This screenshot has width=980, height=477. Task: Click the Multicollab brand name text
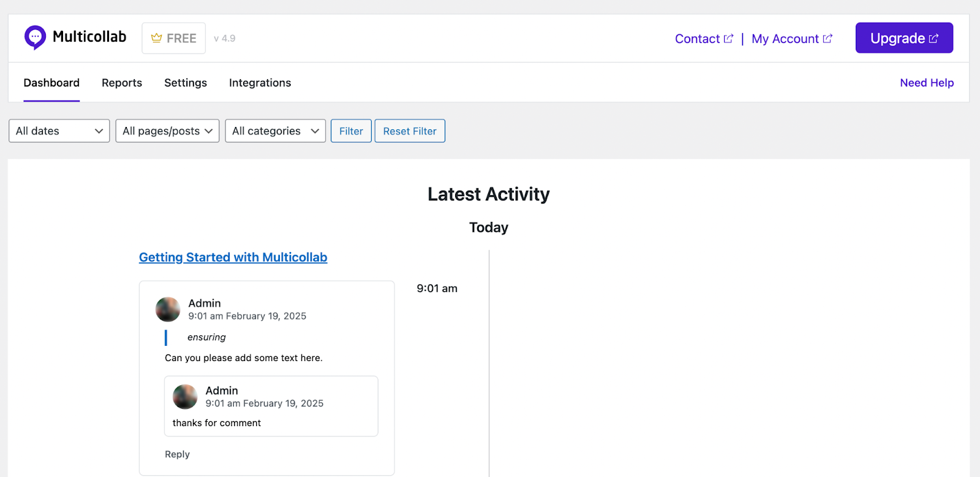89,37
